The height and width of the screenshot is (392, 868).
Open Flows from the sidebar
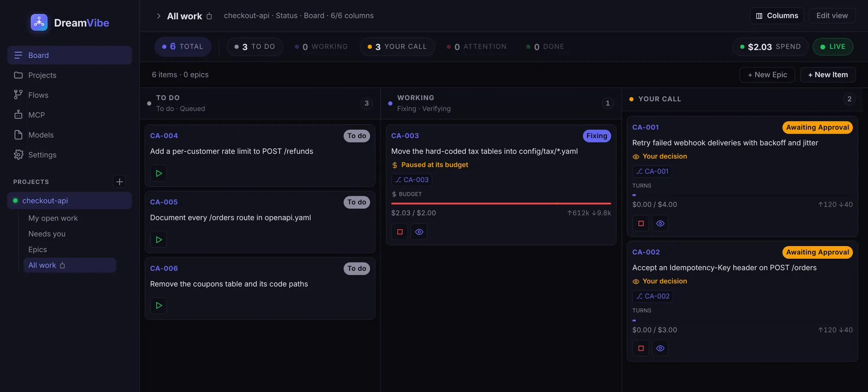tap(69, 95)
